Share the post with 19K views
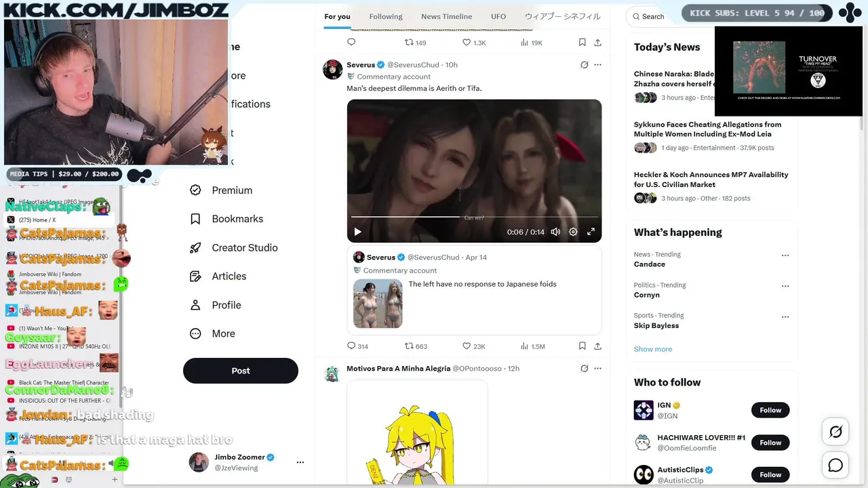This screenshot has width=868, height=488. [597, 42]
